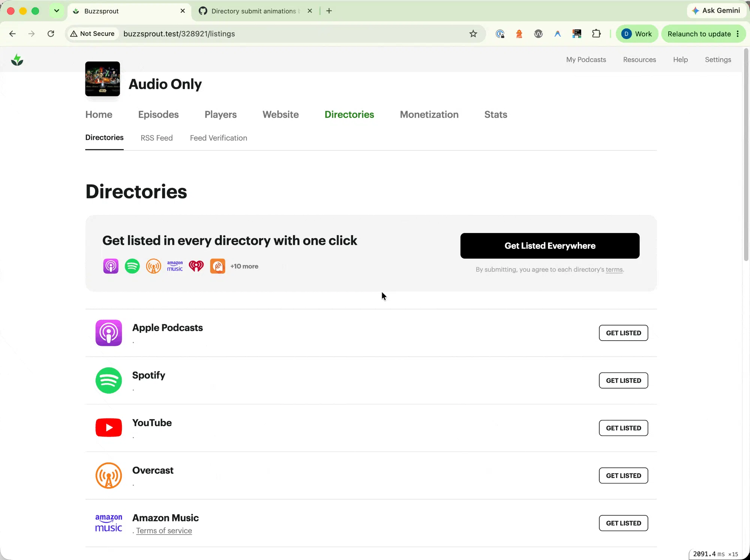
Task: Expand the tab search dropdown arrow
Action: pos(57,11)
